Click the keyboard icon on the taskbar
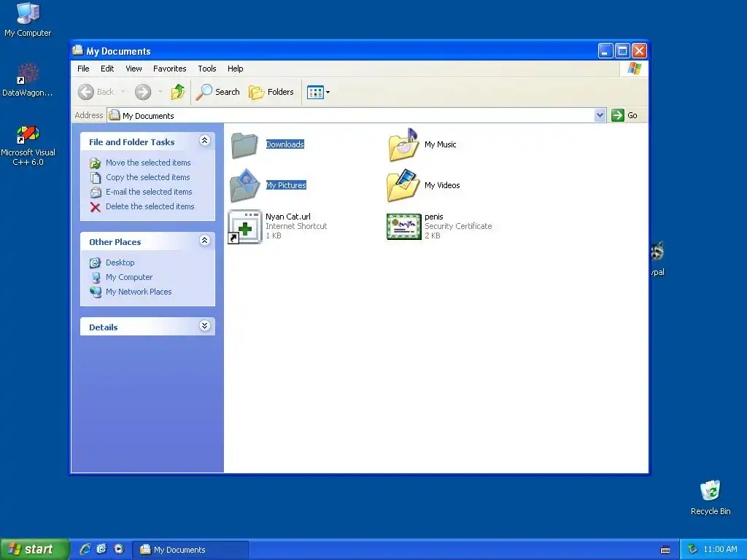The image size is (747, 560). (665, 550)
